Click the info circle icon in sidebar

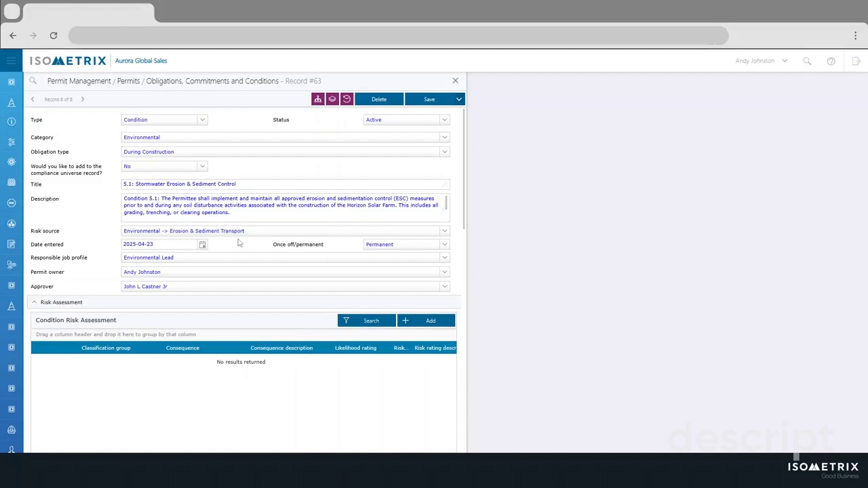[x=12, y=122]
